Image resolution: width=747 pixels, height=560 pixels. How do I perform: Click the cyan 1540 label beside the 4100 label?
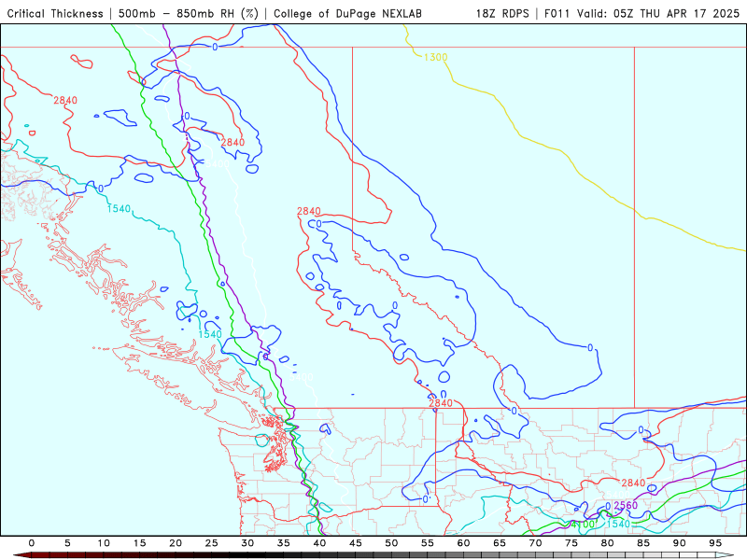[618, 524]
